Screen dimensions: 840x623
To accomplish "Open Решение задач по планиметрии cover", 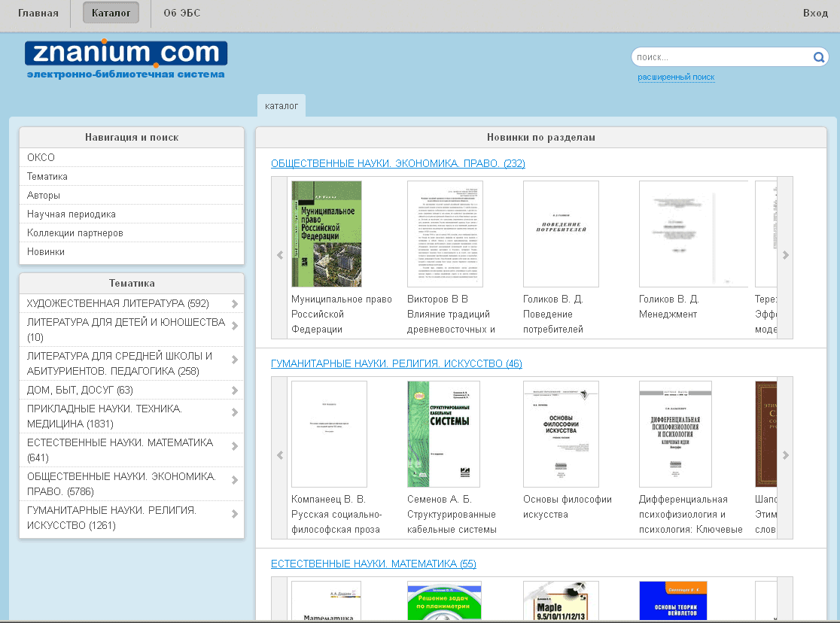I will [444, 600].
